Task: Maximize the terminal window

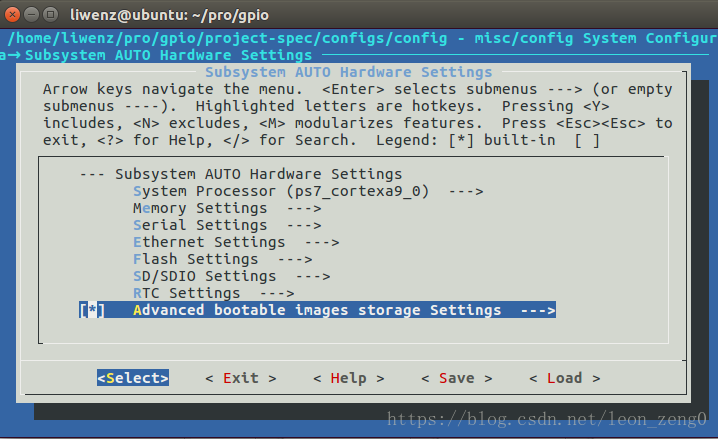Action: (50, 15)
